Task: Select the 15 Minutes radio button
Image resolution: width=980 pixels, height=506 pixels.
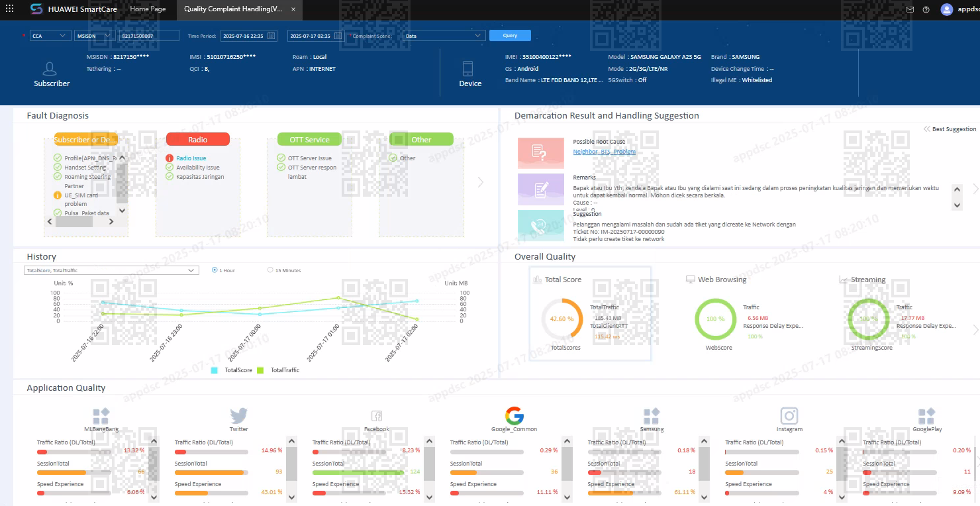Action: (270, 270)
